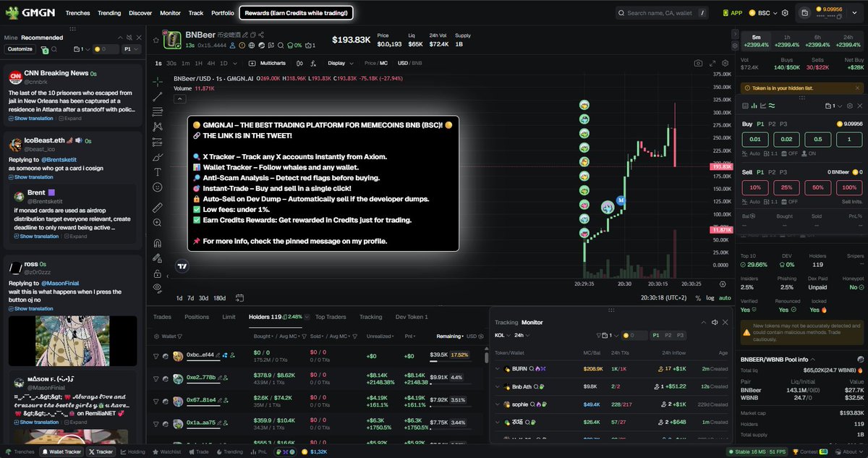Image resolution: width=868 pixels, height=458 pixels.
Task: Click the Fibonacci retracement lines tool
Action: tap(158, 111)
